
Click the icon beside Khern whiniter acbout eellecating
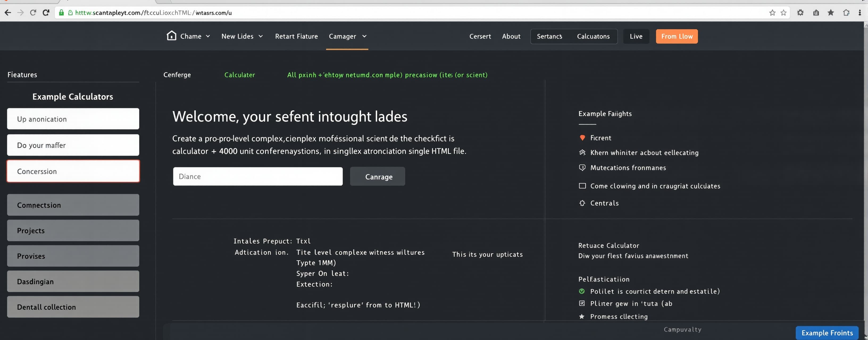(582, 152)
